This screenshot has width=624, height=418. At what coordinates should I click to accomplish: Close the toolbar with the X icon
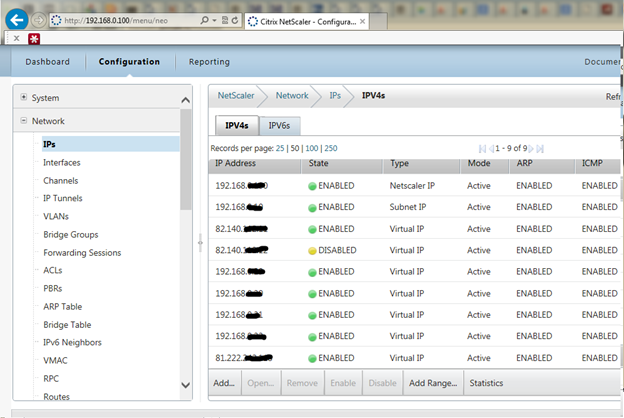tap(16, 39)
